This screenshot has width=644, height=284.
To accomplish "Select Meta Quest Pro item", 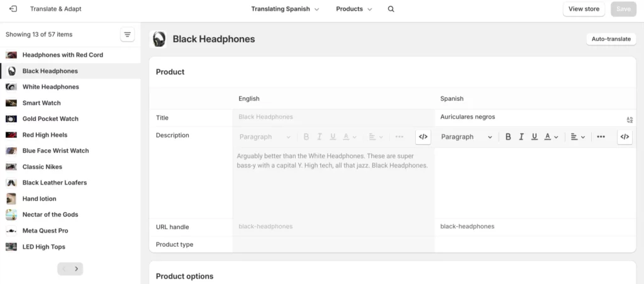I will [x=70, y=230].
